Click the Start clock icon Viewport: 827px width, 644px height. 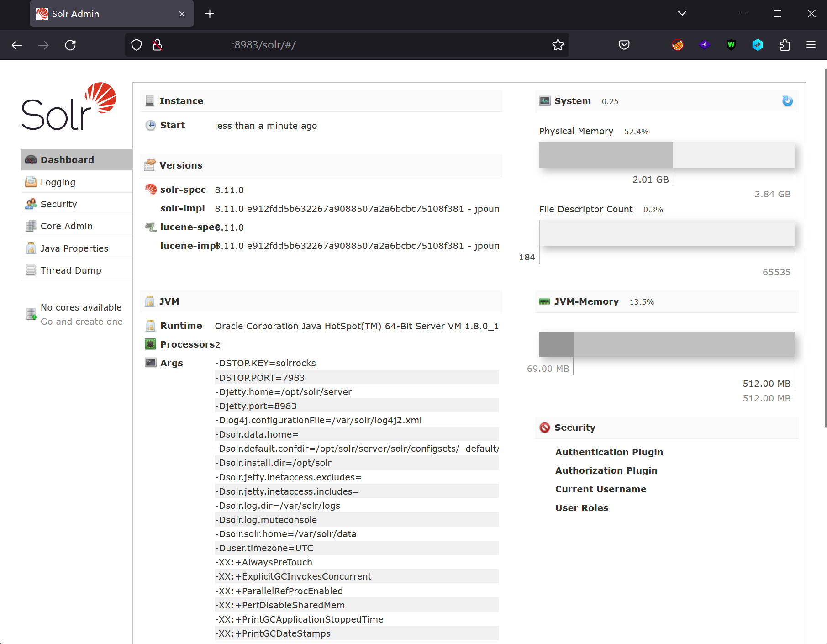pyautogui.click(x=151, y=125)
